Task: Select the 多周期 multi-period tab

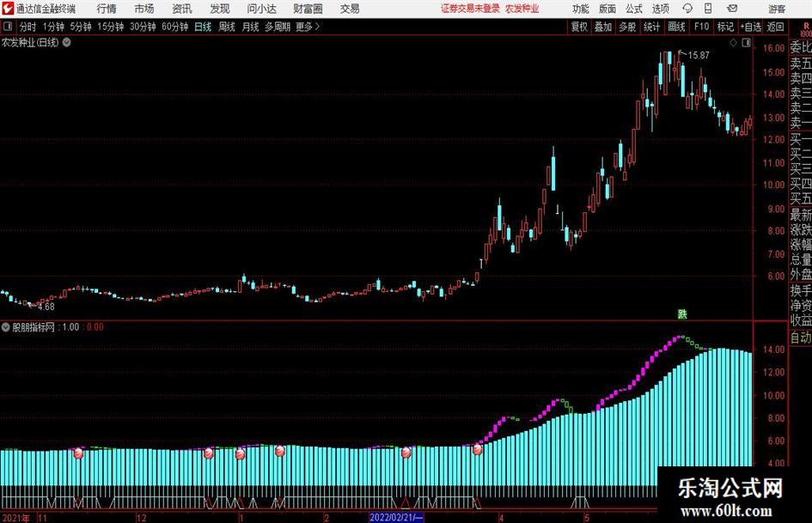Action: (278, 27)
